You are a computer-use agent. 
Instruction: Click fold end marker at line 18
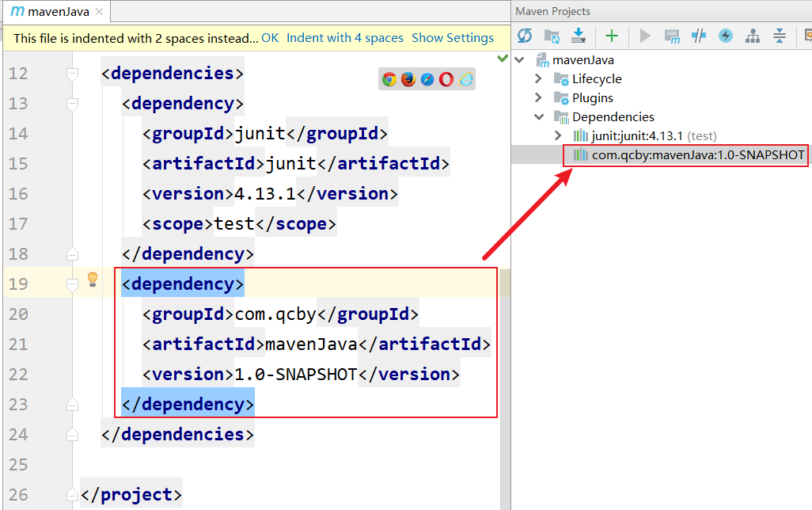tap(73, 254)
